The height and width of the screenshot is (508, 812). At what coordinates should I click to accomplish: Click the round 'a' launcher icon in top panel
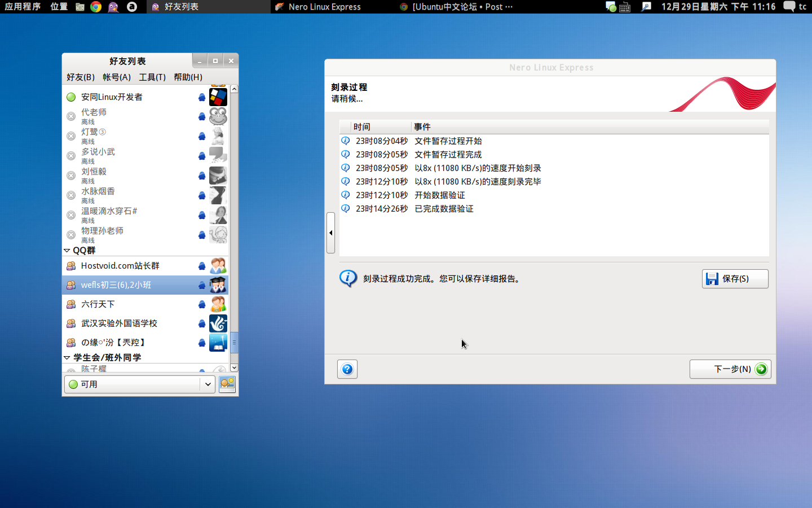pos(132,7)
